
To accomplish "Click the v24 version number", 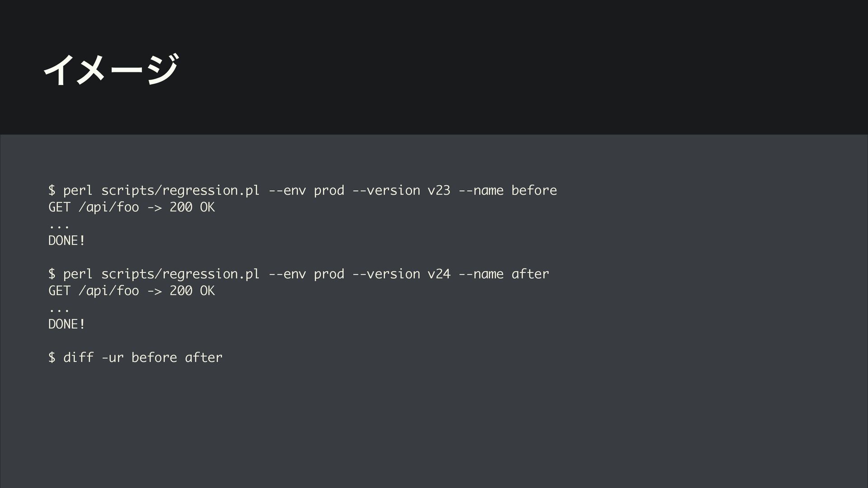I will [x=439, y=274].
